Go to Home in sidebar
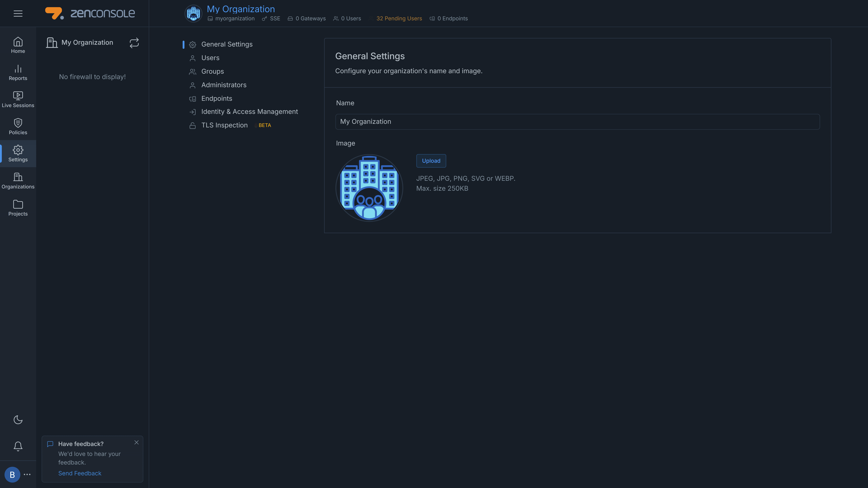Image resolution: width=868 pixels, height=488 pixels. coord(18,45)
